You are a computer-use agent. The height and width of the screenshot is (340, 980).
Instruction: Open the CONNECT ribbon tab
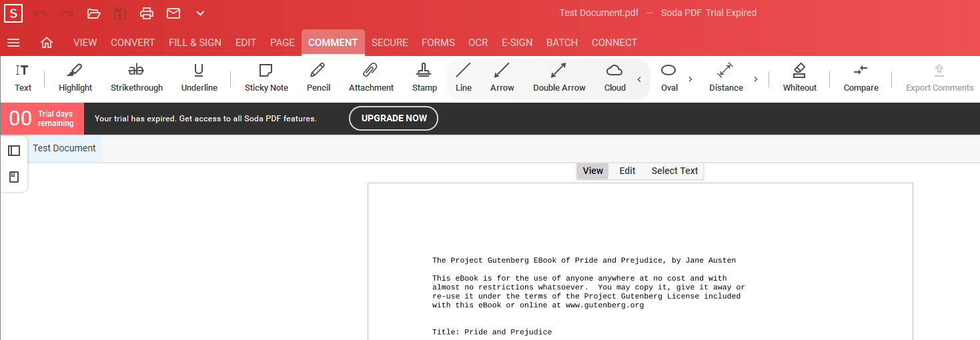(614, 43)
